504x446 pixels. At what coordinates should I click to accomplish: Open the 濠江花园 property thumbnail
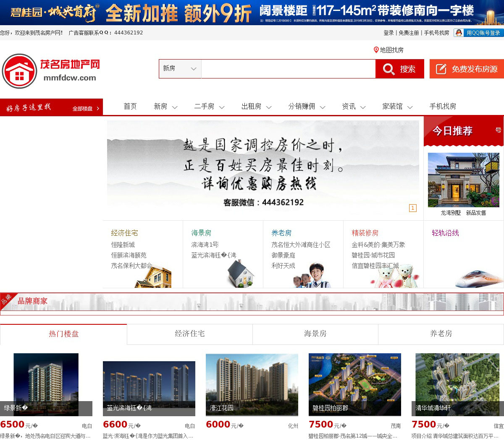(252, 384)
